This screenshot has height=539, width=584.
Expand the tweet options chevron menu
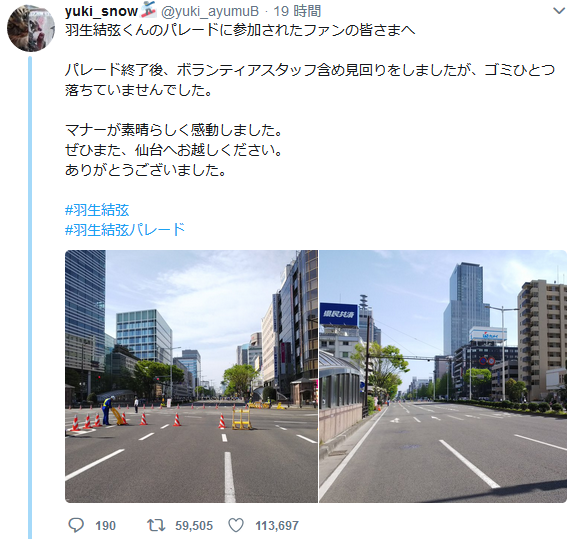pos(559,11)
